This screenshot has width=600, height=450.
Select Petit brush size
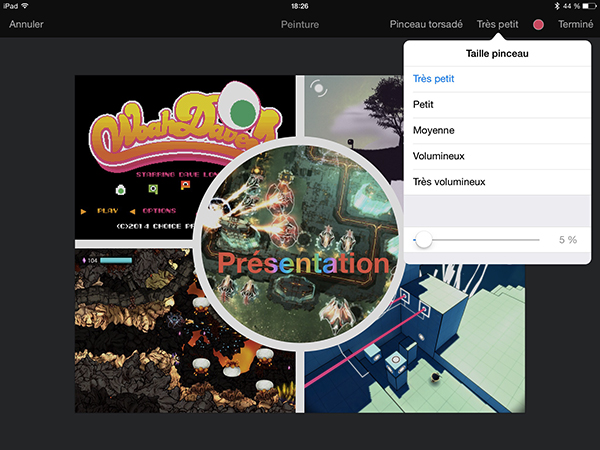(497, 104)
